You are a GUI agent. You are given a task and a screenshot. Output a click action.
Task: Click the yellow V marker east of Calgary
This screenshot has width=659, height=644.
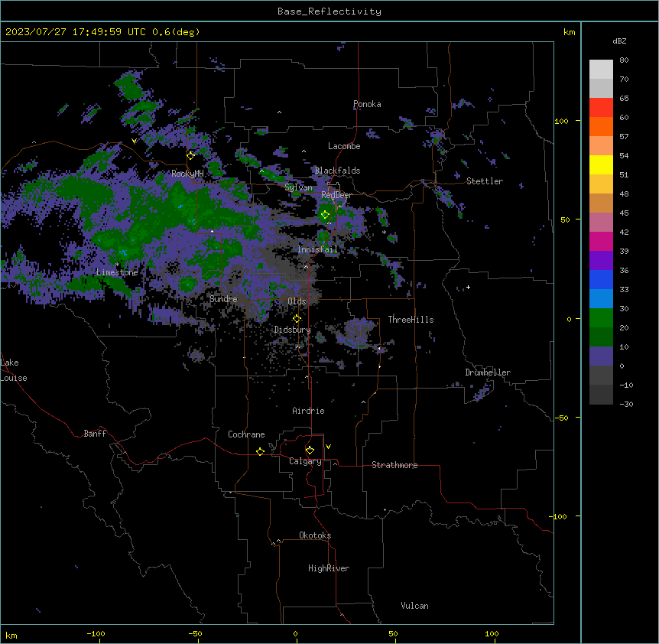point(328,447)
